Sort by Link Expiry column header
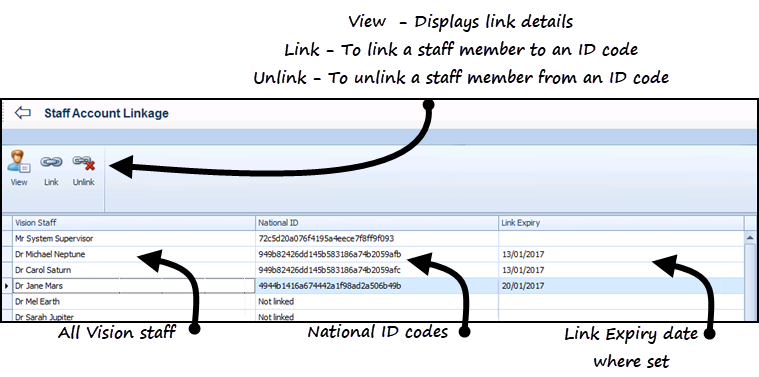This screenshot has height=377, width=759. pos(621,223)
